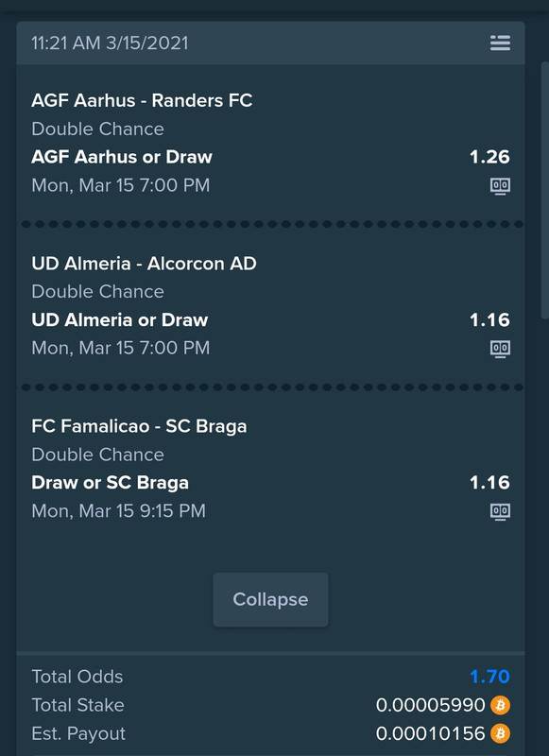Viewport: 549px width, 756px height.
Task: Click scoreboard icon for AGF Aarhus match
Action: [x=500, y=185]
